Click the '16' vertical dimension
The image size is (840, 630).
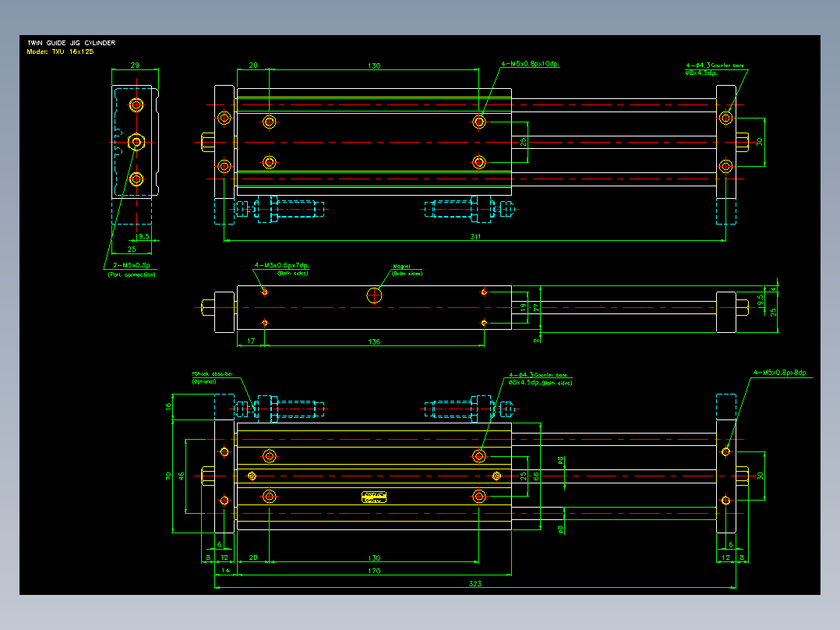click(169, 407)
